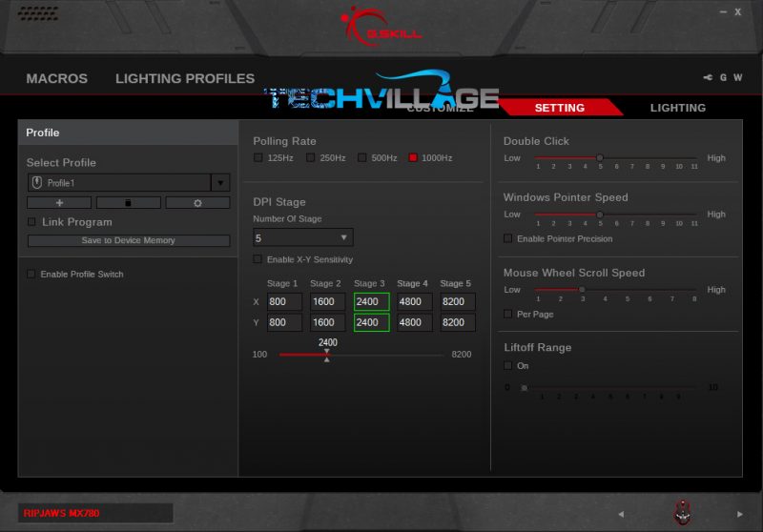This screenshot has height=532, width=763.
Task: Select 500Hz polling rate
Action: coord(362,157)
